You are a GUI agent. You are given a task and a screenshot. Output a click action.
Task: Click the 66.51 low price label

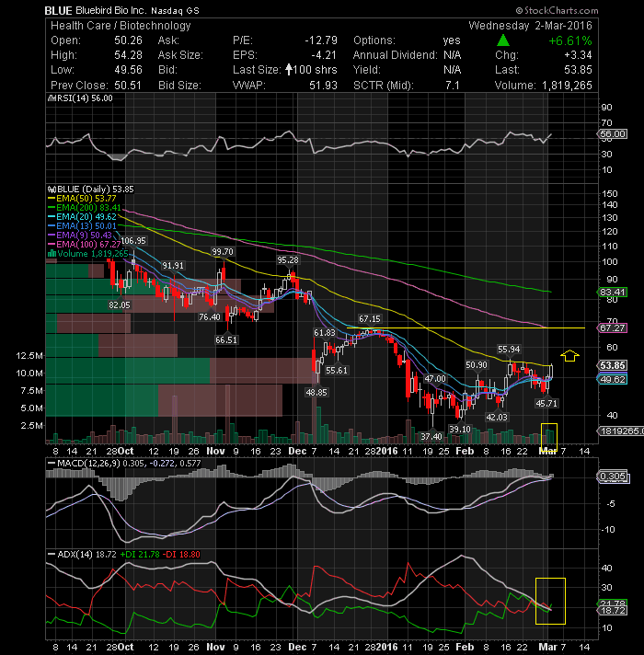point(226,340)
